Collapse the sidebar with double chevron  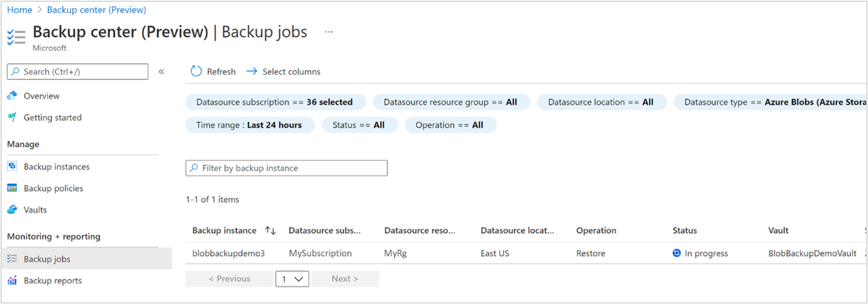[x=161, y=72]
